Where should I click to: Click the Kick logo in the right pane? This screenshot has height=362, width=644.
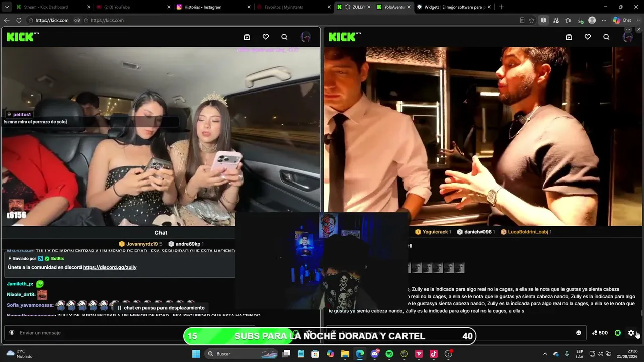[x=345, y=37]
